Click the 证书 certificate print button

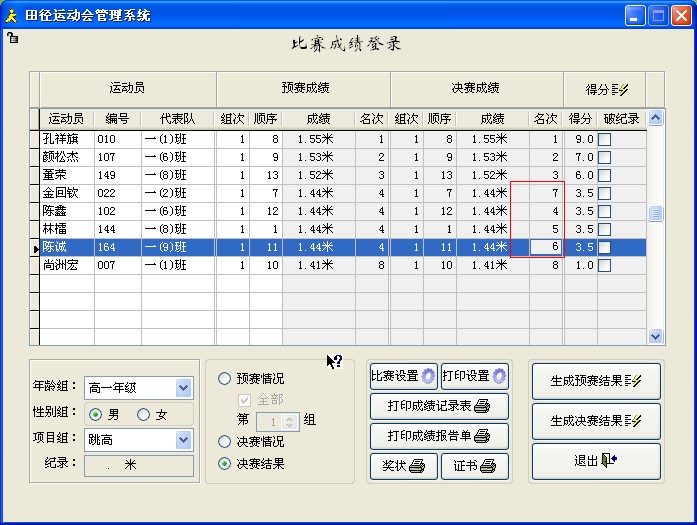pyautogui.click(x=475, y=466)
